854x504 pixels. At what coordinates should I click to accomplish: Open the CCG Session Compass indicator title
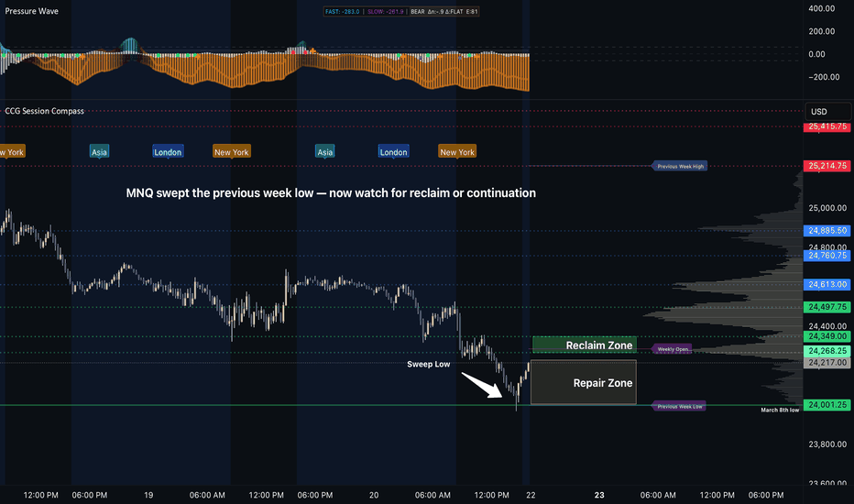[x=44, y=111]
